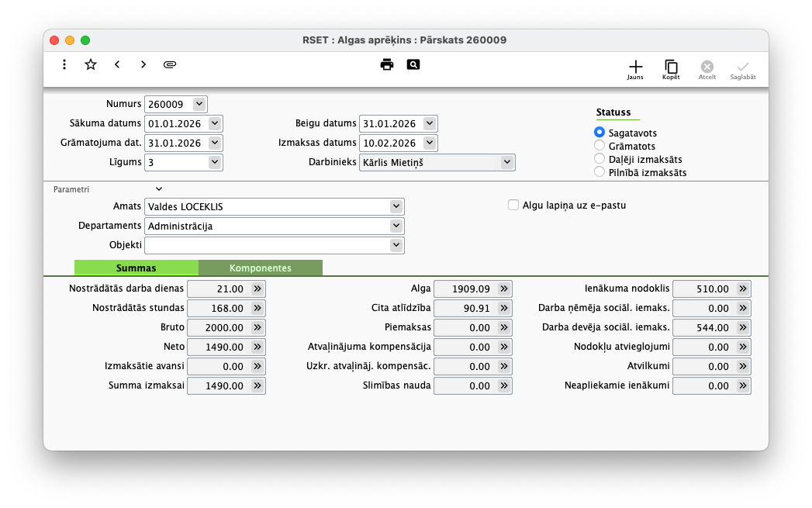Viewport: 812px width, 508px height.
Task: Go to previous record using left chevron
Action: point(117,64)
